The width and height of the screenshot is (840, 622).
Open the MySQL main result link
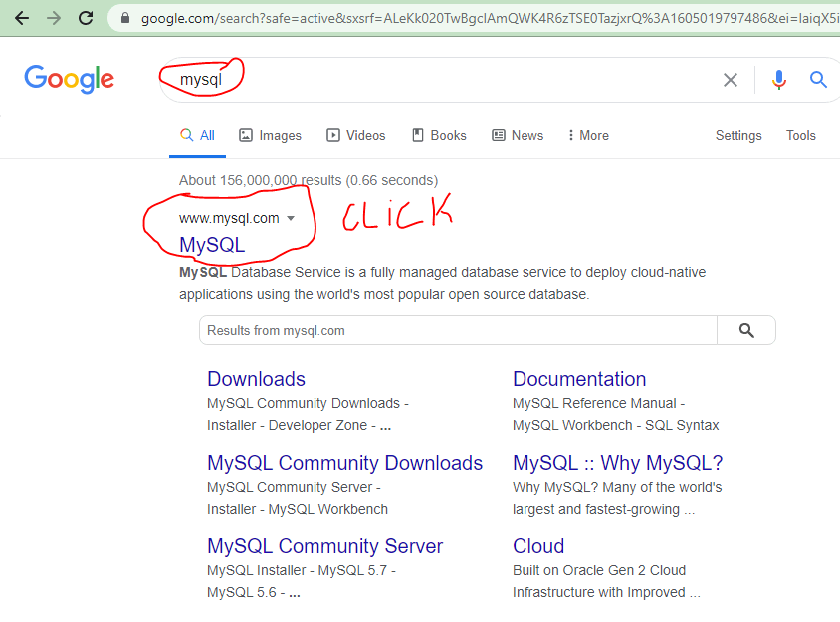click(212, 245)
